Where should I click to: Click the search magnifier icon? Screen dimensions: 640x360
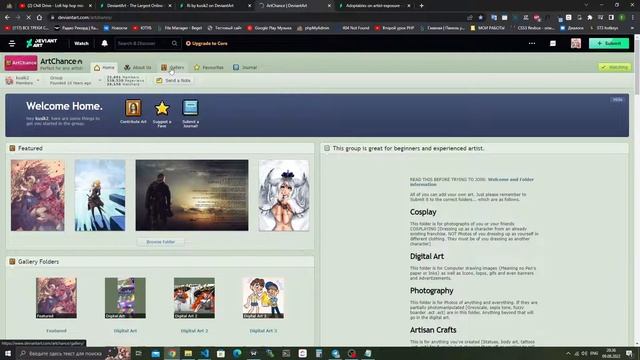[x=175, y=43]
